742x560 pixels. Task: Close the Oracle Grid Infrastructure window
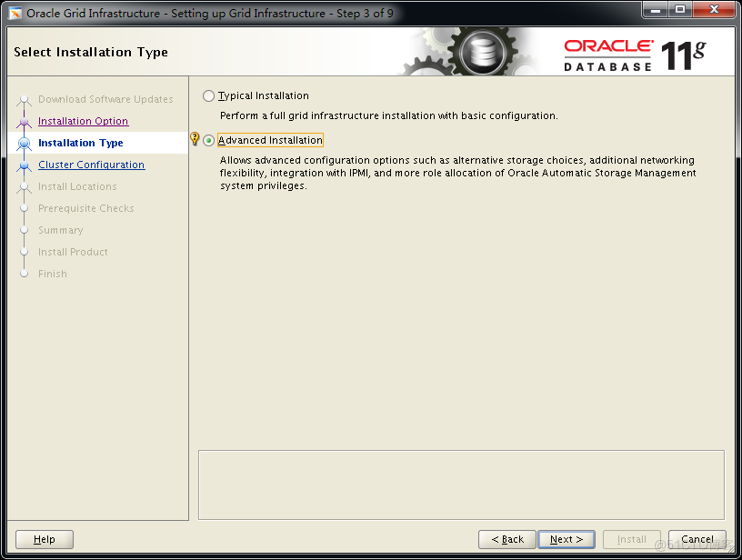[x=714, y=9]
